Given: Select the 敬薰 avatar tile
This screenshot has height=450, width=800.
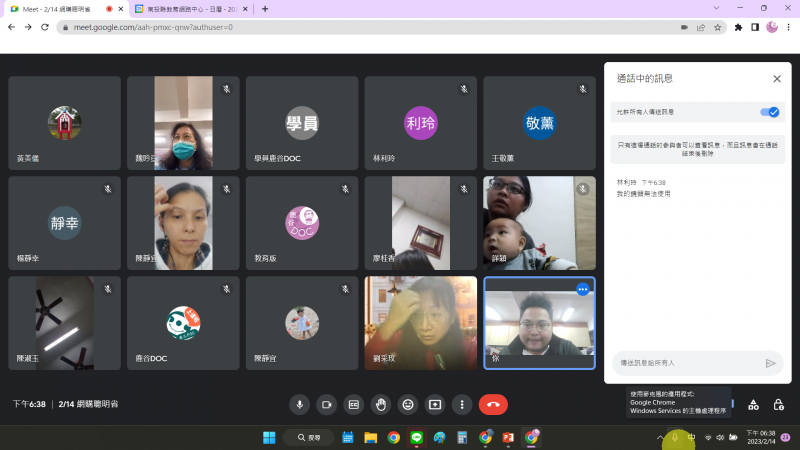Looking at the screenshot, I should pos(539,123).
